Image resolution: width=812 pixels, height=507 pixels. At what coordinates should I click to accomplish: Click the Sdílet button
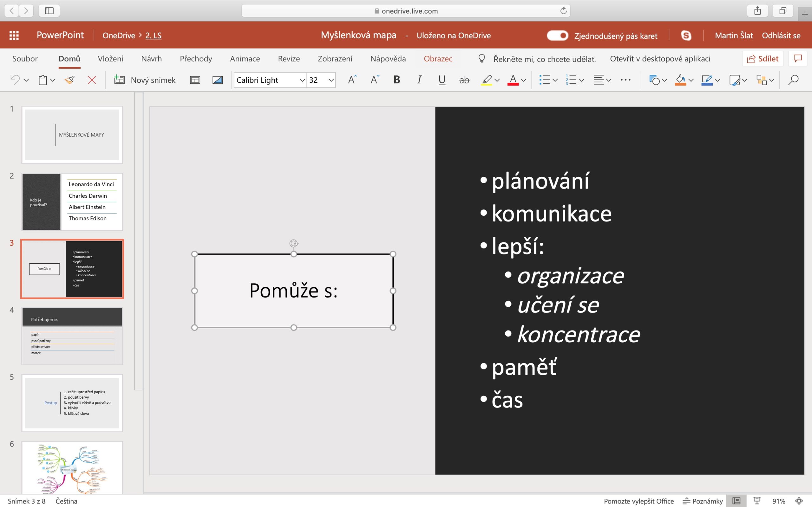pyautogui.click(x=763, y=58)
